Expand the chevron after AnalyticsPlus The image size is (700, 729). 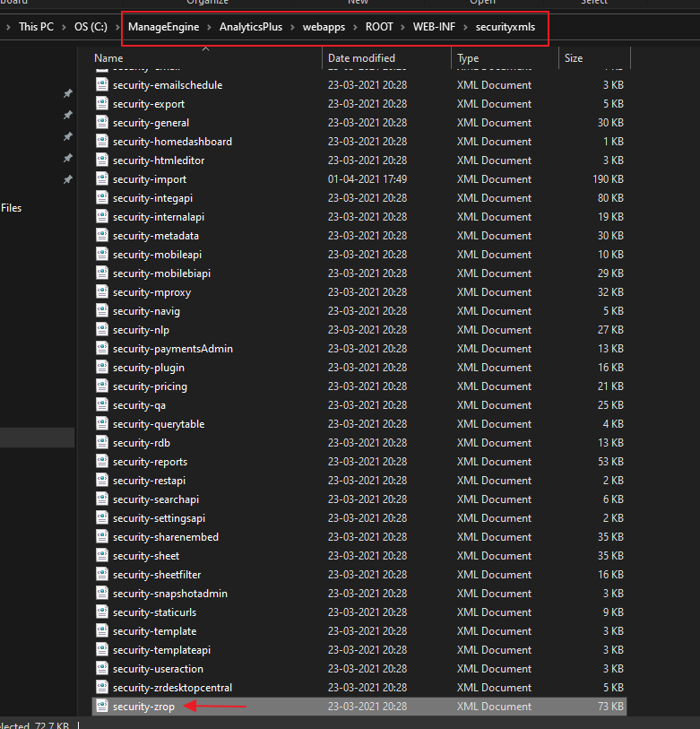click(x=292, y=27)
